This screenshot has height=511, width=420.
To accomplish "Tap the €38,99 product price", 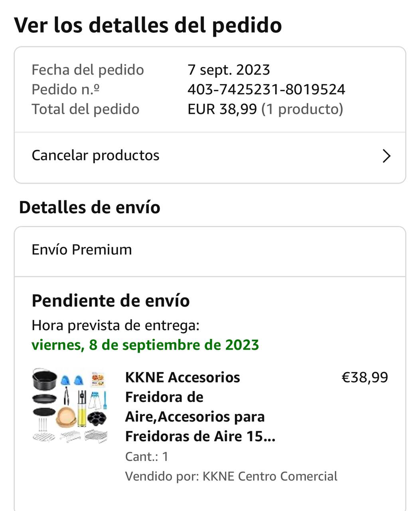I will pos(365,377).
